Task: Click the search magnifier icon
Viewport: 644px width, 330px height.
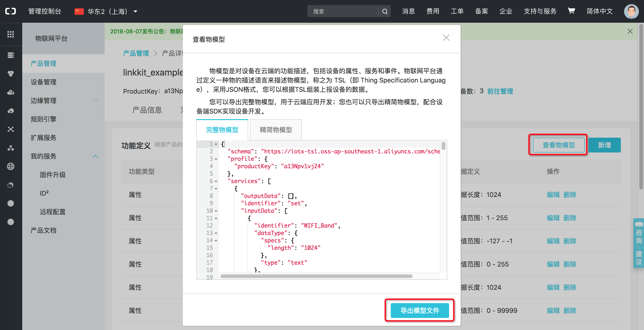Action: coord(385,11)
